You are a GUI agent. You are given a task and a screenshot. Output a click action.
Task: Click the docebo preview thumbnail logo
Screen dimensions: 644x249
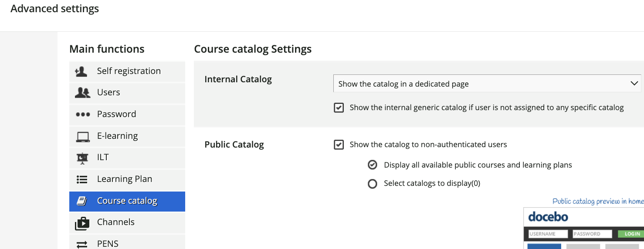click(x=548, y=217)
